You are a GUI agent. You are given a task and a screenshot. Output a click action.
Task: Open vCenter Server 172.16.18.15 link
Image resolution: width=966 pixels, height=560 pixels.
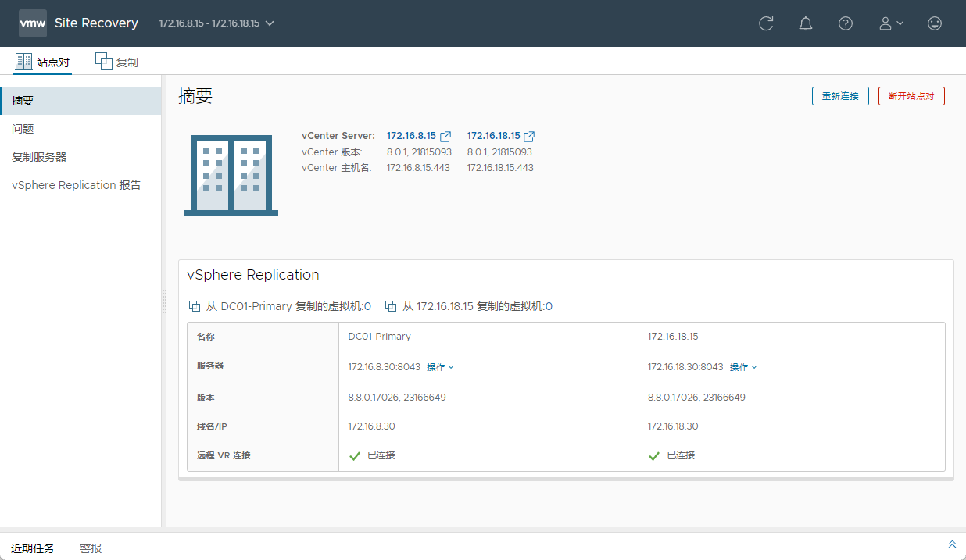point(493,136)
